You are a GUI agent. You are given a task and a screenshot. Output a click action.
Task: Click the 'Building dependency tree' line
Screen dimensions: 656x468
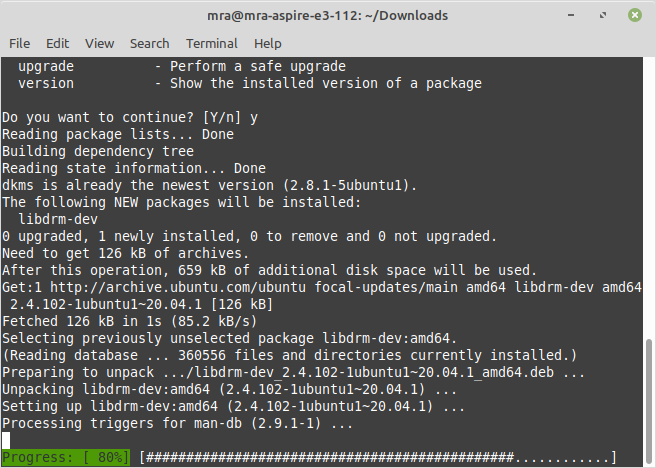click(x=98, y=151)
